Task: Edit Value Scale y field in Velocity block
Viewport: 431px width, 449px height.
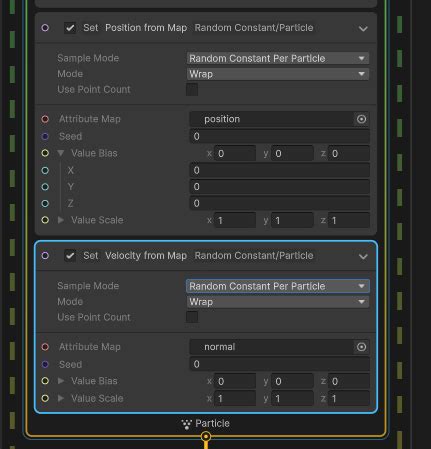Action: click(292, 398)
